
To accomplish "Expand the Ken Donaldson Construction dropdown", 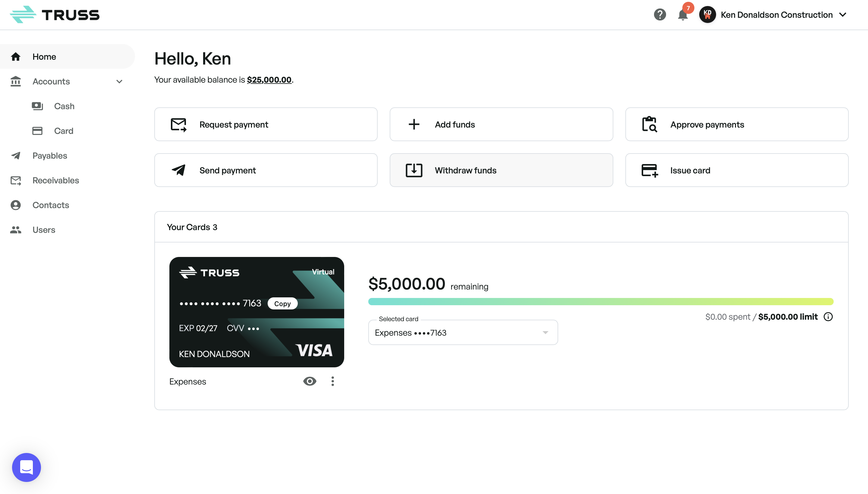I will coord(844,14).
